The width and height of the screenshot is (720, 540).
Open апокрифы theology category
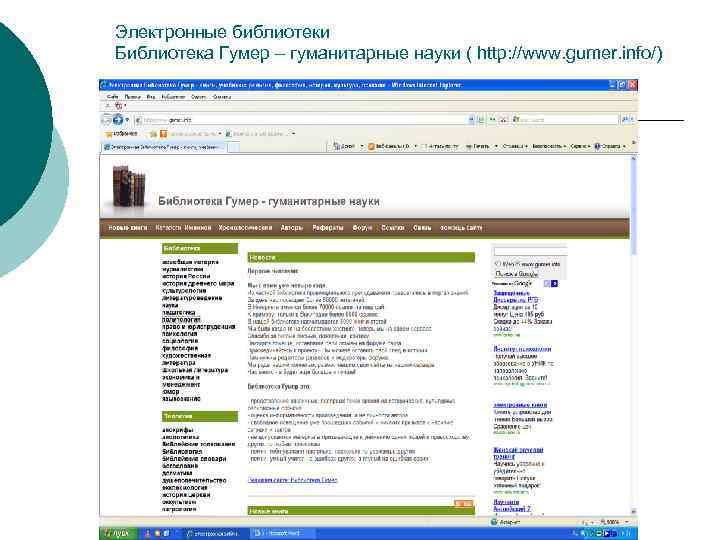pos(178,430)
